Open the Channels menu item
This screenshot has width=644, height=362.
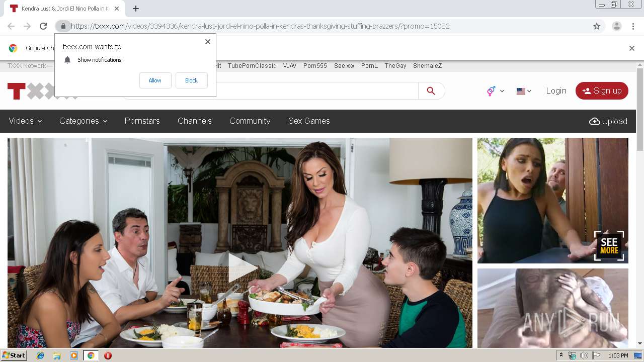coord(195,121)
